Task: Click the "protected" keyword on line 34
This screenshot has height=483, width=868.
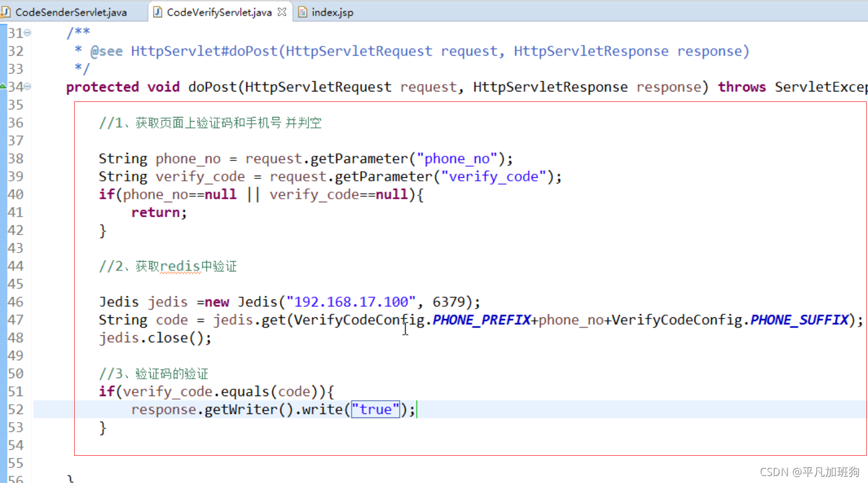Action: [102, 87]
